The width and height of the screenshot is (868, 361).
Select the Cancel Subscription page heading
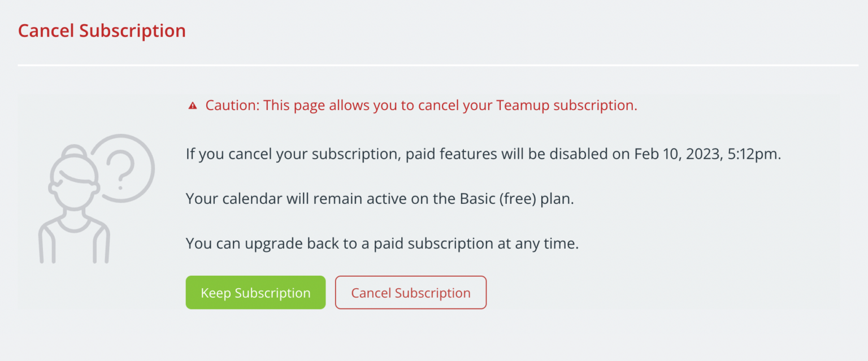pyautogui.click(x=102, y=31)
